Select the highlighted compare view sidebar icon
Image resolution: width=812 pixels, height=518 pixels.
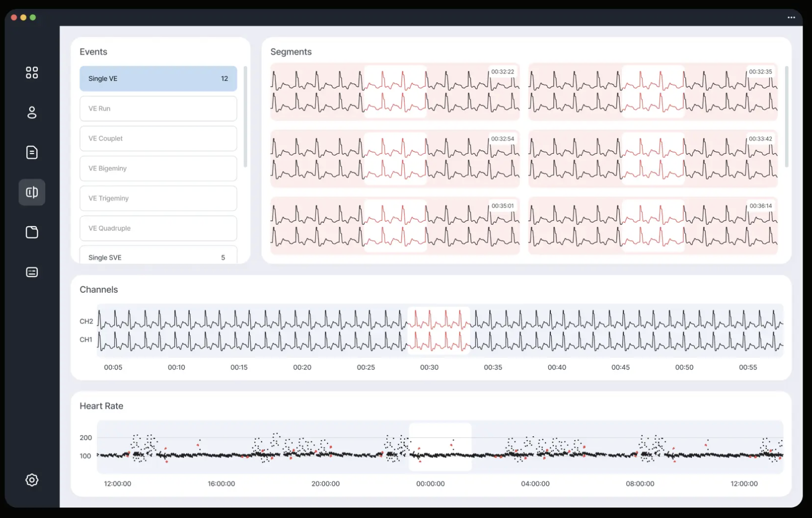coord(32,193)
